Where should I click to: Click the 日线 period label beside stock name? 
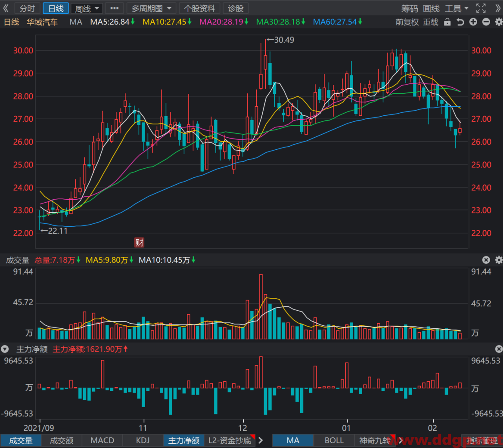pyautogui.click(x=12, y=22)
